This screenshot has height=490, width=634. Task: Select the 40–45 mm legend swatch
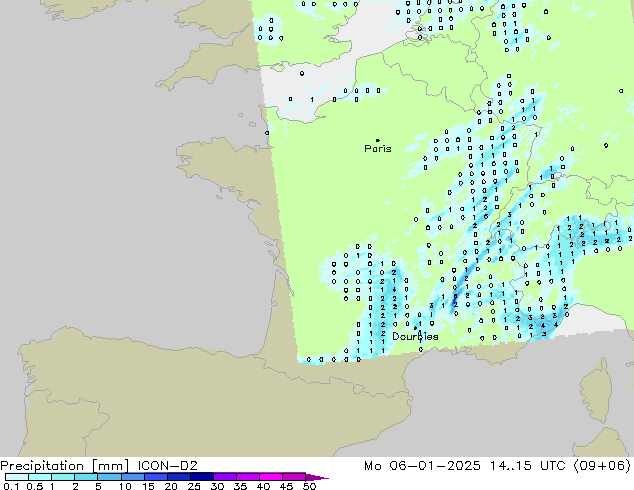point(271,477)
